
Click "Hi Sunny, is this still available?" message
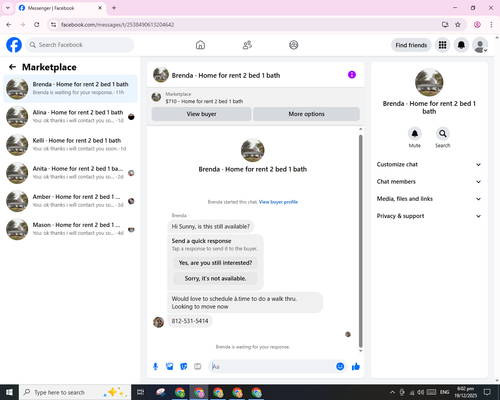coord(210,227)
